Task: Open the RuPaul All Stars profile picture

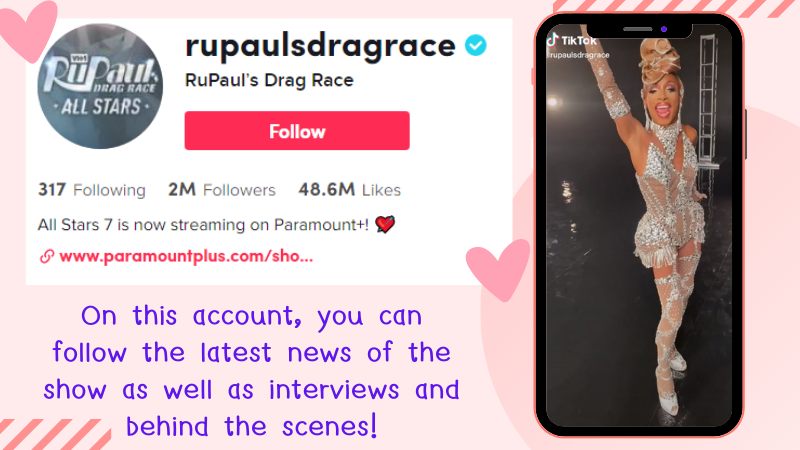Action: 100,86
